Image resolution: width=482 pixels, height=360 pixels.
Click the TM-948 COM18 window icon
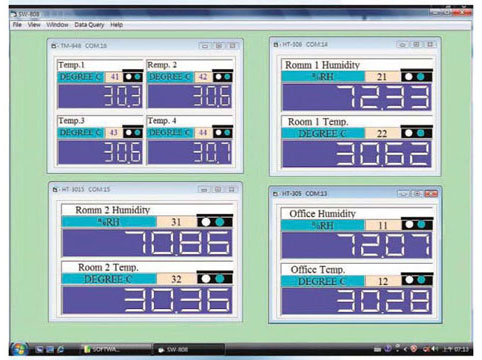54,46
